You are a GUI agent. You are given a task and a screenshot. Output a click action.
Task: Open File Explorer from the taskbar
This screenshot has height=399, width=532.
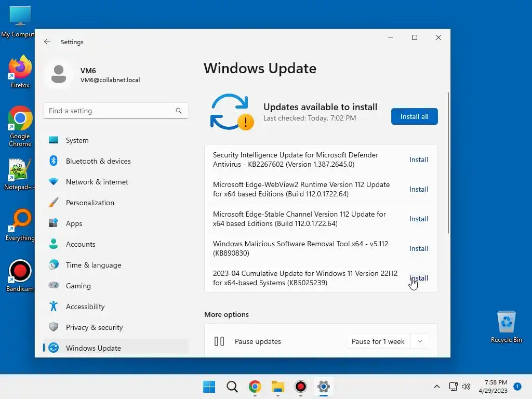pyautogui.click(x=278, y=387)
